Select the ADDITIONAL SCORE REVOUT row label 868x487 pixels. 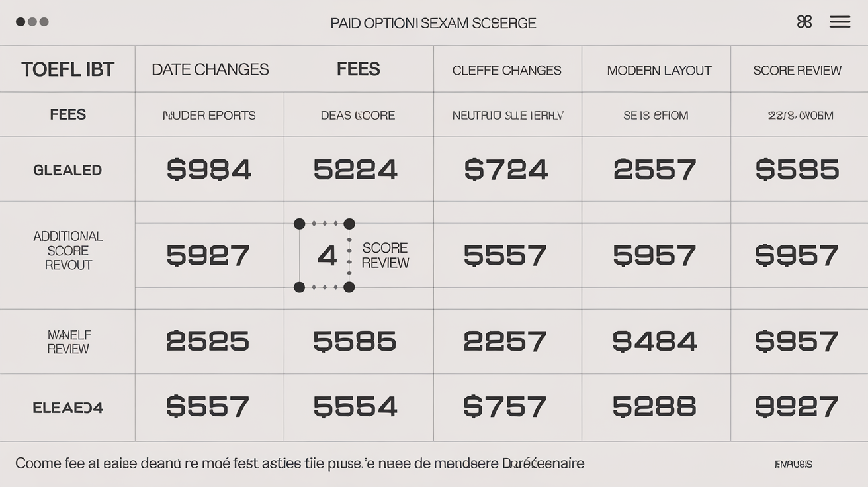(x=67, y=251)
